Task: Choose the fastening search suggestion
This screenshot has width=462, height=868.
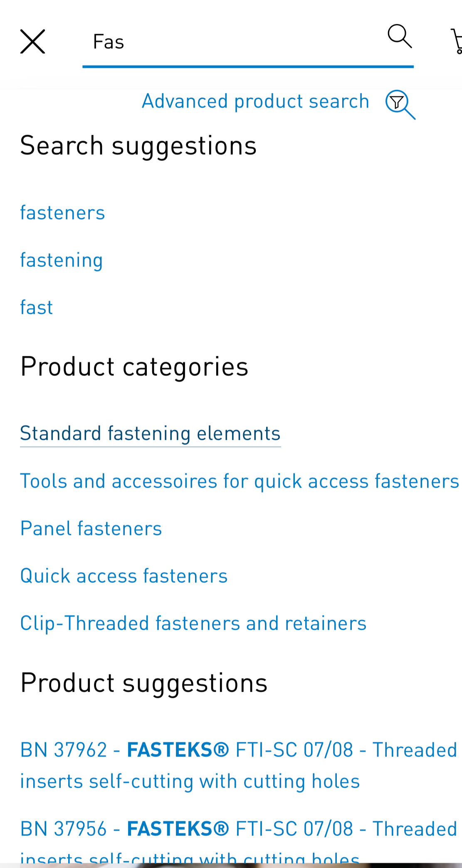Action: pos(61,260)
